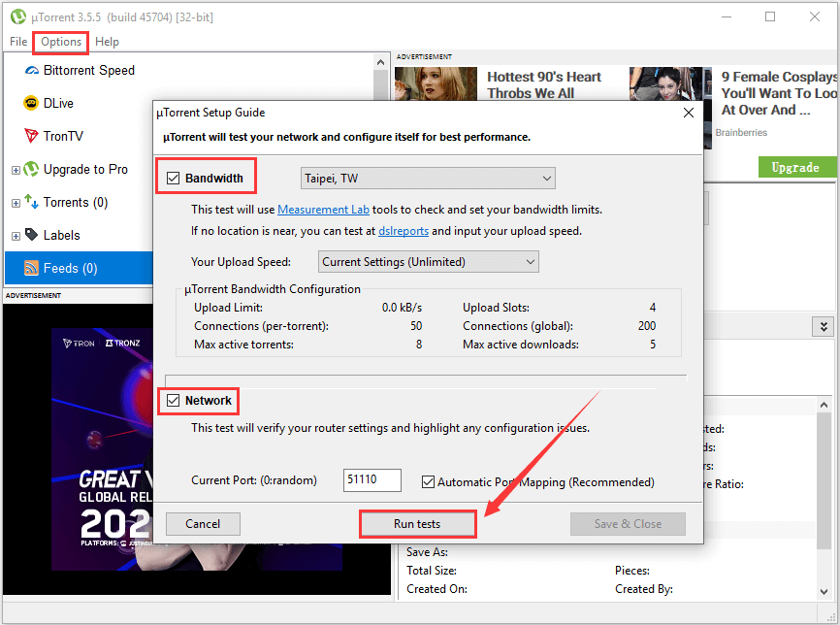This screenshot has width=840, height=625.
Task: Open the Taipei, TW location dropdown
Action: click(428, 179)
